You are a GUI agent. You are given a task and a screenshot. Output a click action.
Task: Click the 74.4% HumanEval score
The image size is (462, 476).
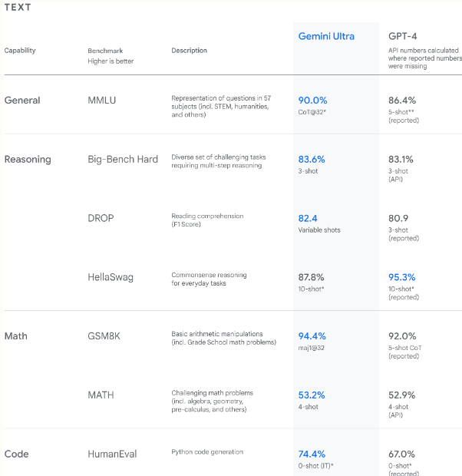(312, 454)
